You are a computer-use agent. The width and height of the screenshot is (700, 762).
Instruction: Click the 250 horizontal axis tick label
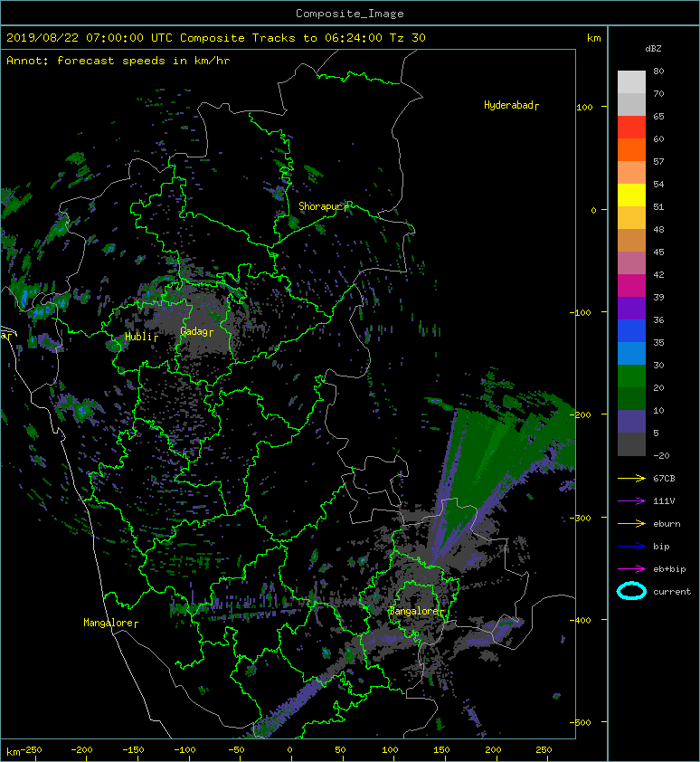click(x=544, y=750)
